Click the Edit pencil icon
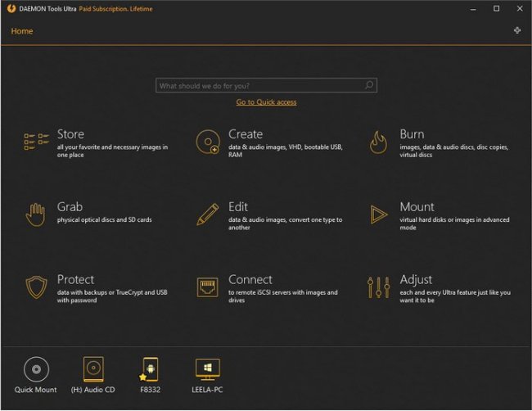Image resolution: width=532 pixels, height=411 pixels. (x=208, y=215)
